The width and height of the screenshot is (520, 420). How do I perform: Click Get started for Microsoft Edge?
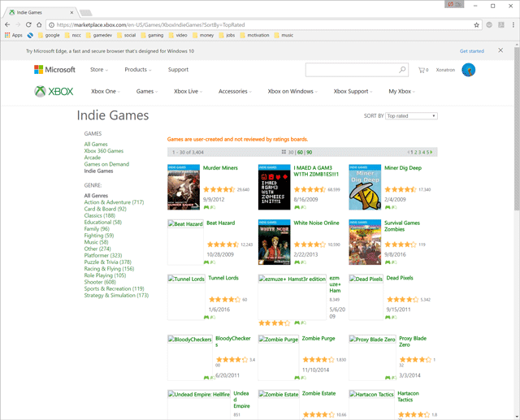pos(471,51)
